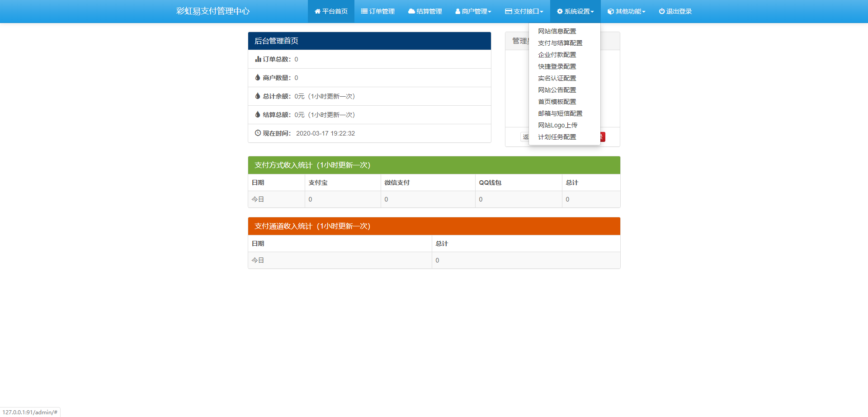This screenshot has height=417, width=868.
Task: Open 支付与结算配置 settings
Action: 560,43
